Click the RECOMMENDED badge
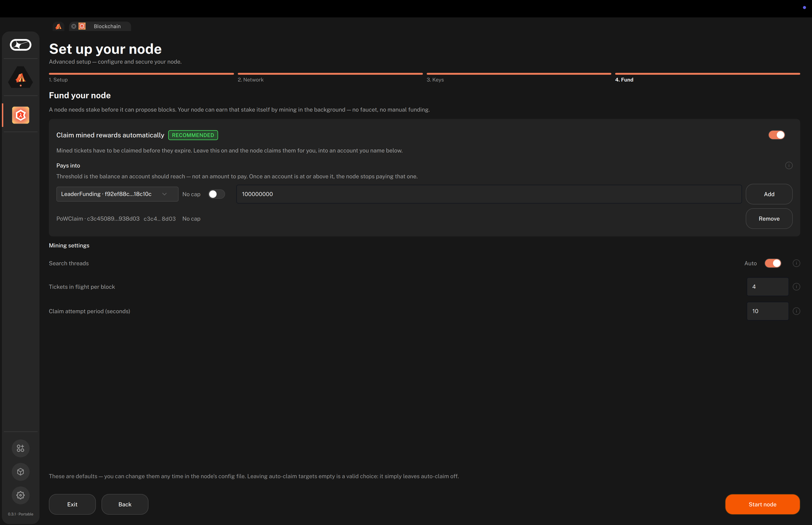The width and height of the screenshot is (812, 525). click(x=193, y=135)
